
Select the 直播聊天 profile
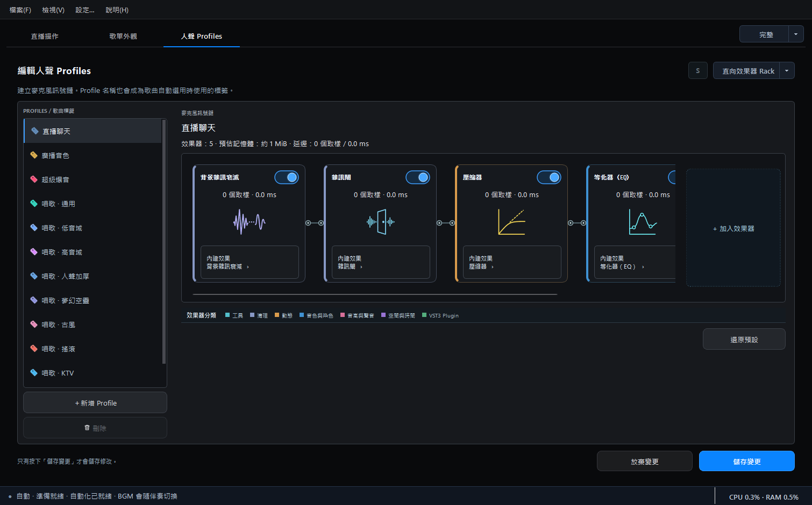point(92,131)
